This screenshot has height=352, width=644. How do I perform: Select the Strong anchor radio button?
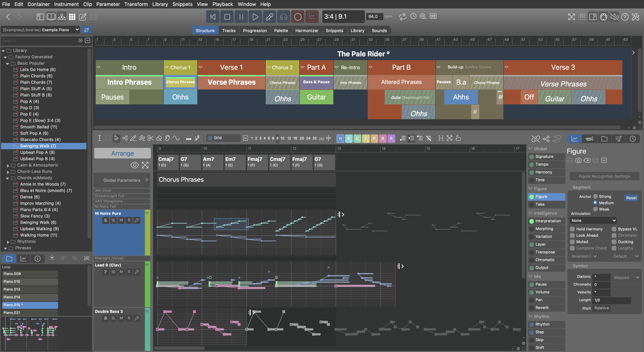point(595,197)
